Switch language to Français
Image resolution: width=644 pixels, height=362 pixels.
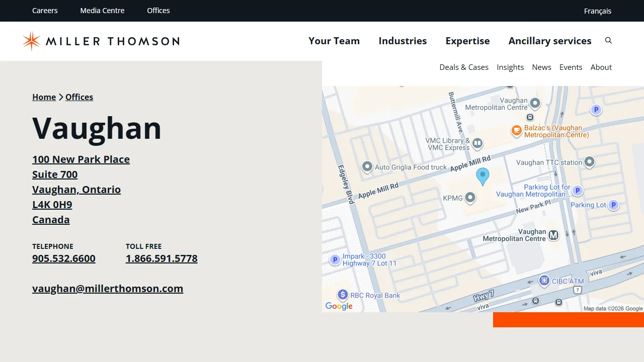[598, 11]
